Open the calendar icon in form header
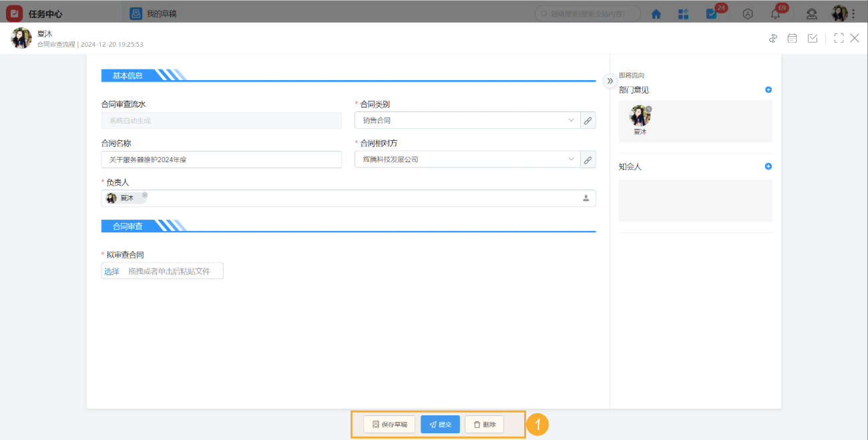The width and height of the screenshot is (868, 440). click(x=793, y=38)
